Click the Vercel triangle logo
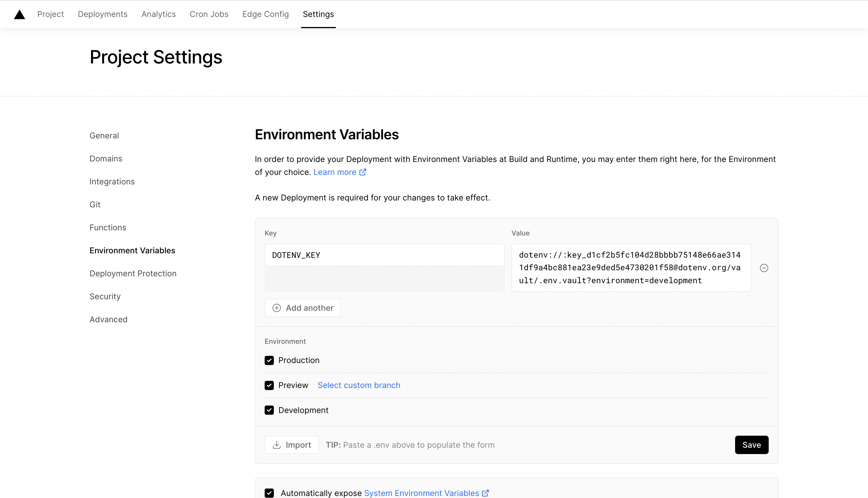Image resolution: width=868 pixels, height=498 pixels. click(x=20, y=14)
